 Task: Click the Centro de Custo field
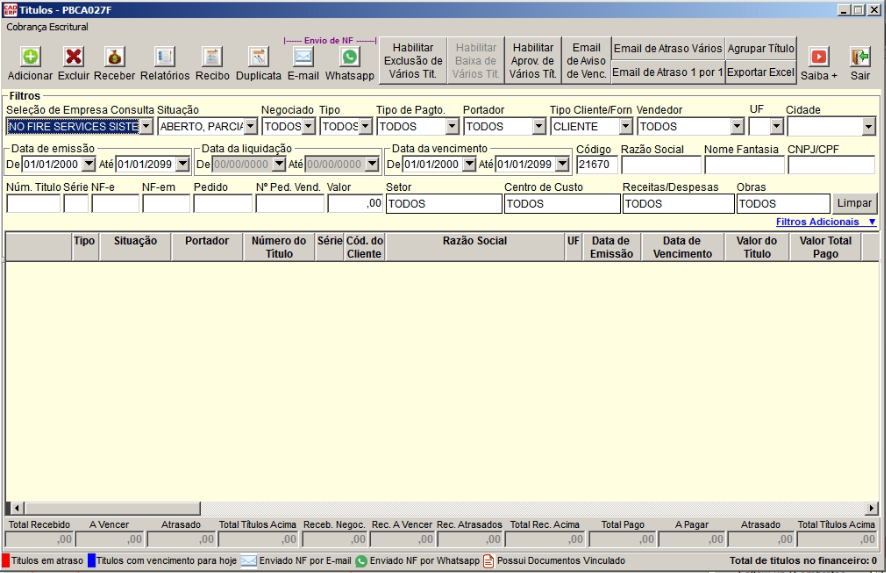point(562,203)
